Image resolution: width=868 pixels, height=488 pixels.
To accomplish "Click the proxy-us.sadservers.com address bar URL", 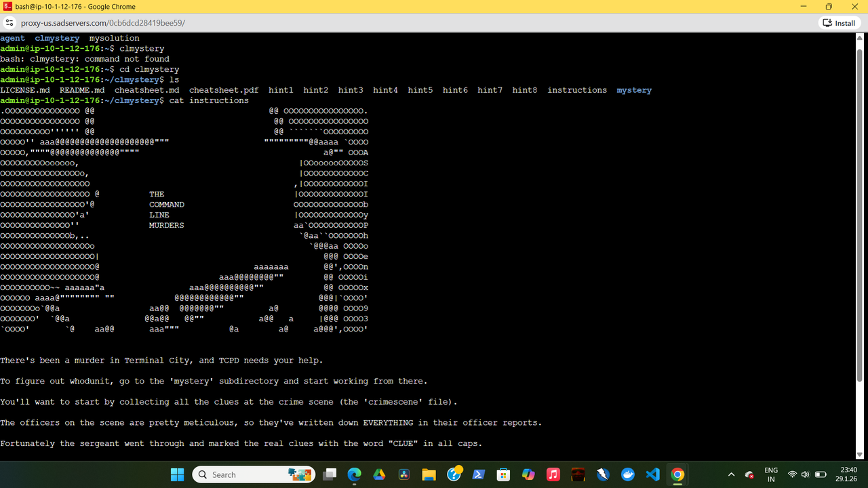I will coord(103,23).
